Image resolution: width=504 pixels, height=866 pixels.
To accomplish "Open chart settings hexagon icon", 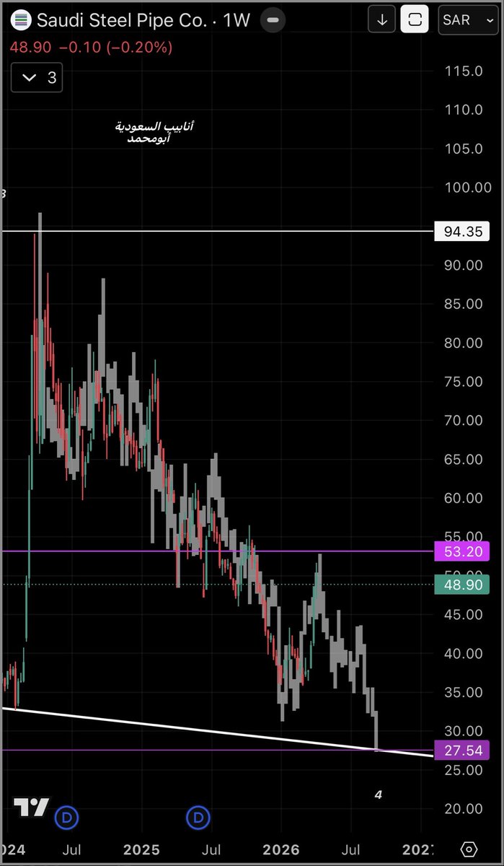I will point(469,849).
